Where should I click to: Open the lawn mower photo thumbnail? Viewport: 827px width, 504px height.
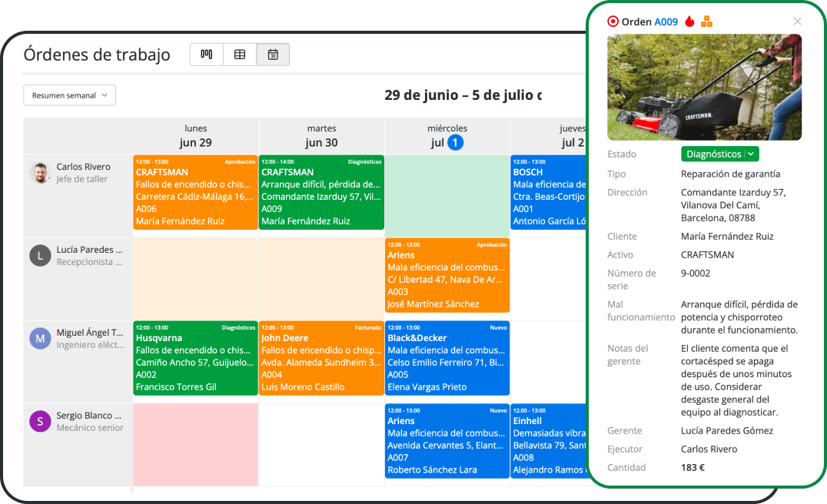pyautogui.click(x=705, y=87)
